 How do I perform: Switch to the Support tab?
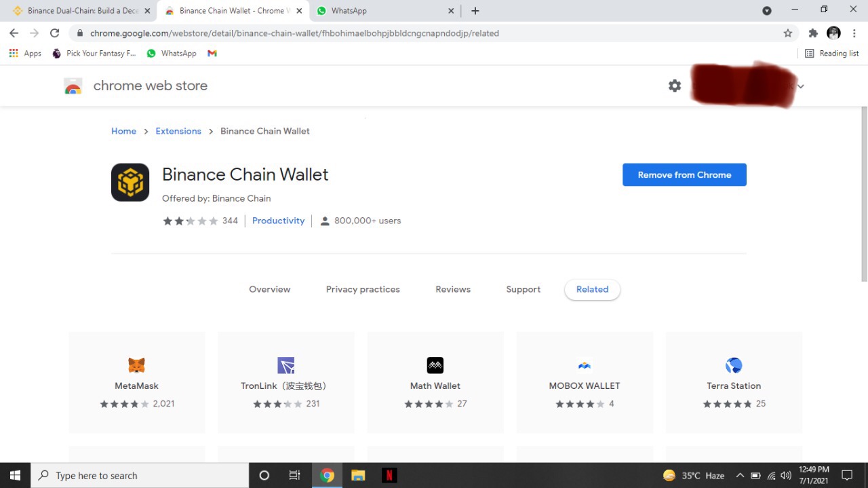(524, 289)
